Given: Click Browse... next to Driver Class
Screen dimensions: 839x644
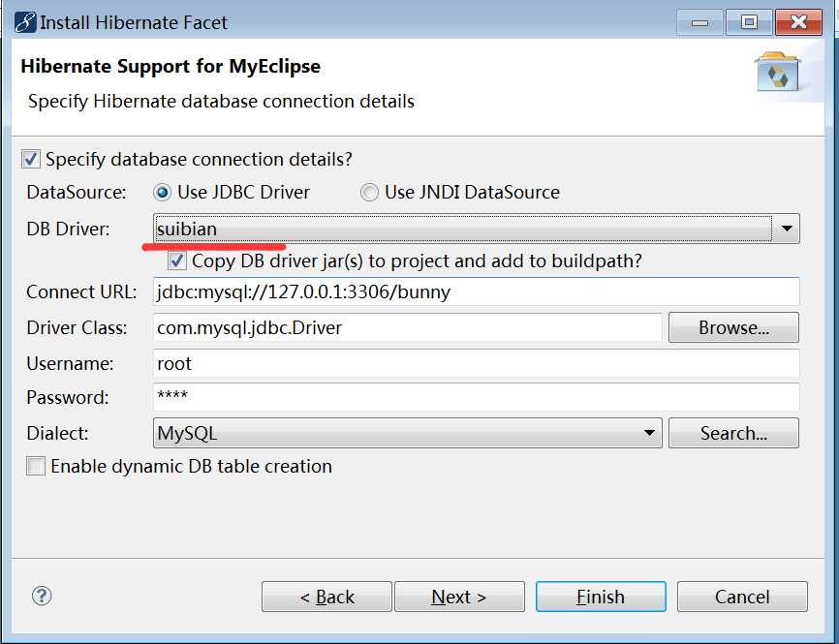Looking at the screenshot, I should (x=733, y=327).
